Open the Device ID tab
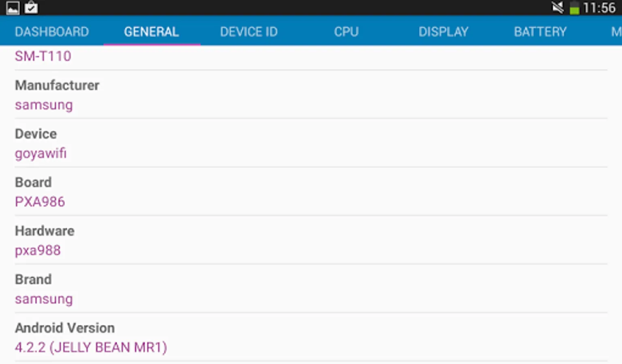The width and height of the screenshot is (622, 364). 249,32
